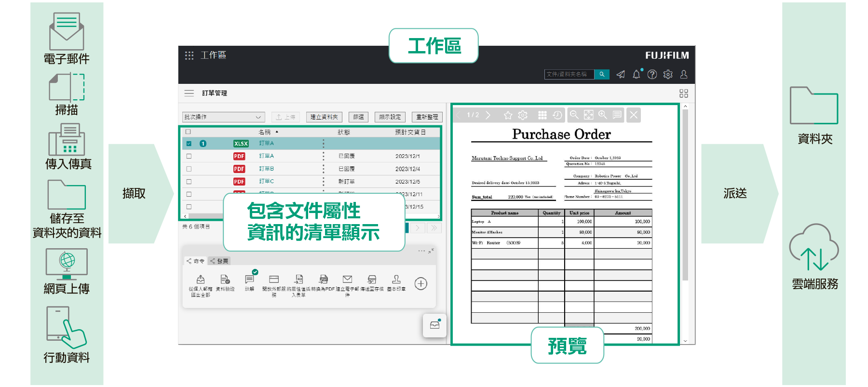Image resolution: width=868 pixels, height=387 pixels.
Task: Click the 建立資料夾 button
Action: coord(324,117)
